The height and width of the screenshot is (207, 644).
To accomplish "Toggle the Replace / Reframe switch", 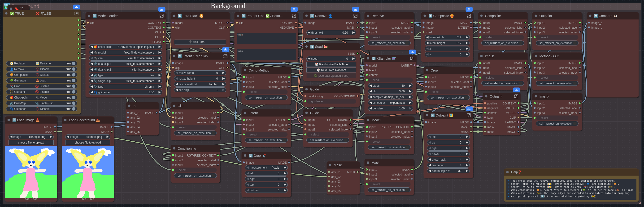I will [x=74, y=63].
